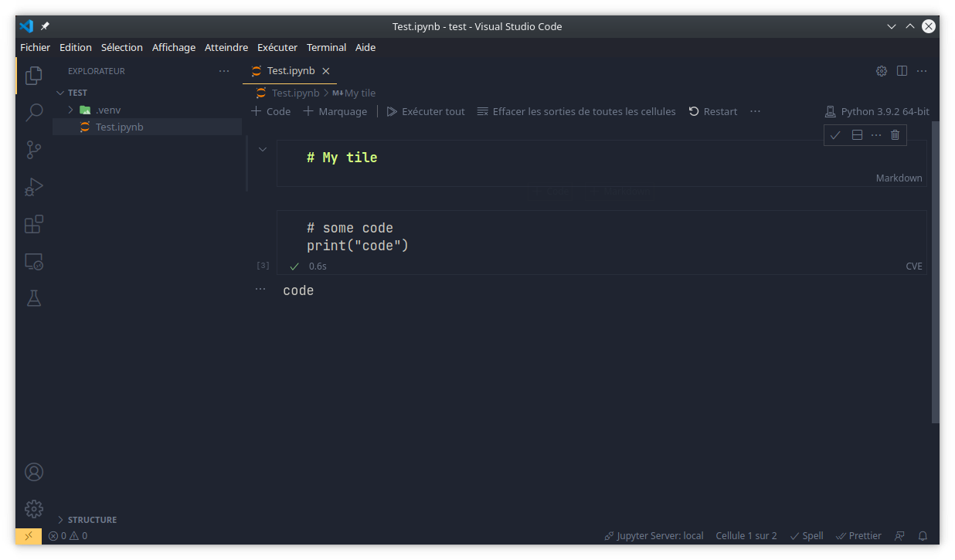The image size is (955, 560).
Task: Delete the markdown cell with trash icon
Action: click(896, 135)
